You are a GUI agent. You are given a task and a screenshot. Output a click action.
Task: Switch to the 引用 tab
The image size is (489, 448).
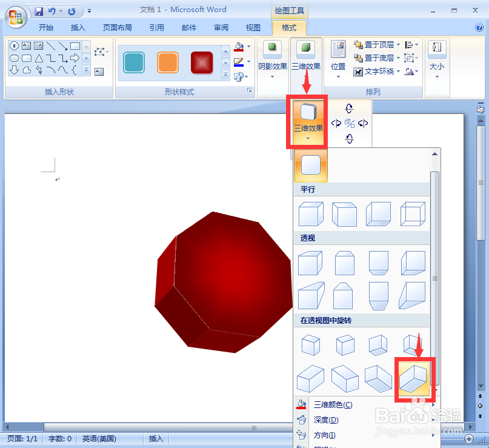156,28
